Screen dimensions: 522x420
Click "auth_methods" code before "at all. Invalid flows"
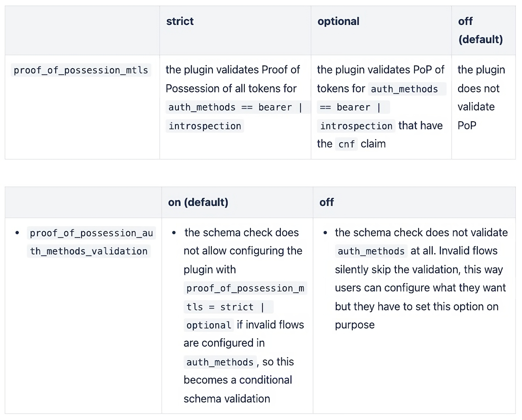point(371,251)
